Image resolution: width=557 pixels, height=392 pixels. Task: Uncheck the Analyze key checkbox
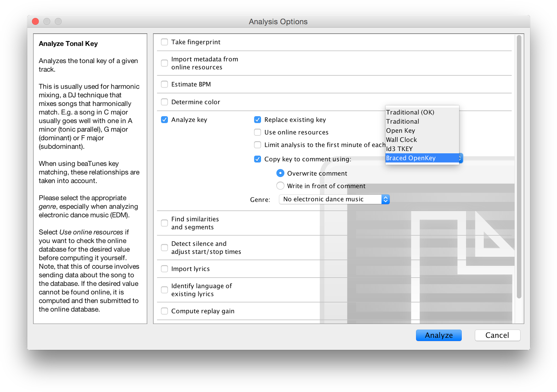click(x=164, y=120)
